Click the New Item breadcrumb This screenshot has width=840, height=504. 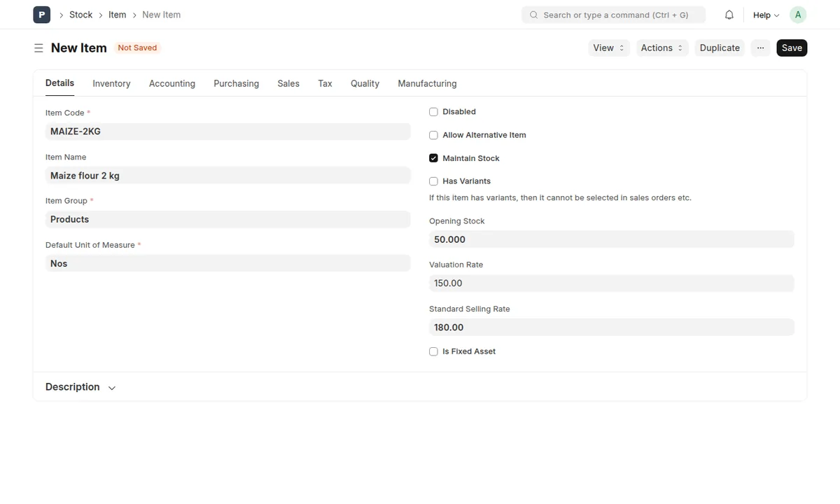(161, 15)
